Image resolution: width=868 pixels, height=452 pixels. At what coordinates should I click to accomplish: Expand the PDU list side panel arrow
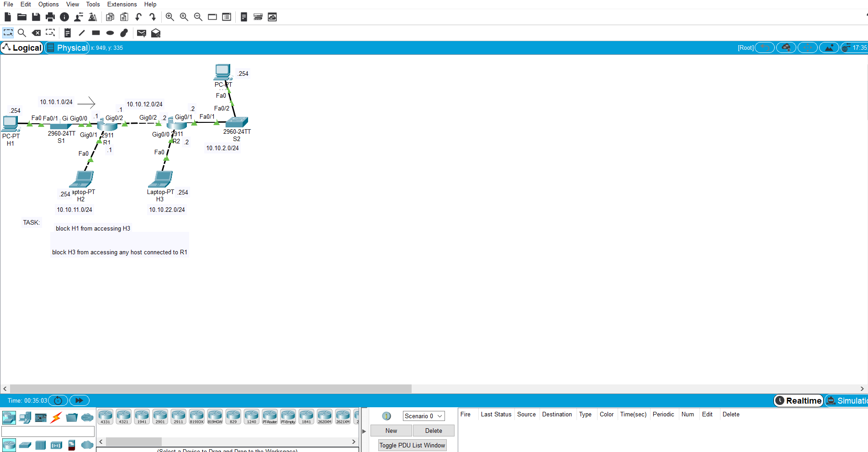point(364,431)
